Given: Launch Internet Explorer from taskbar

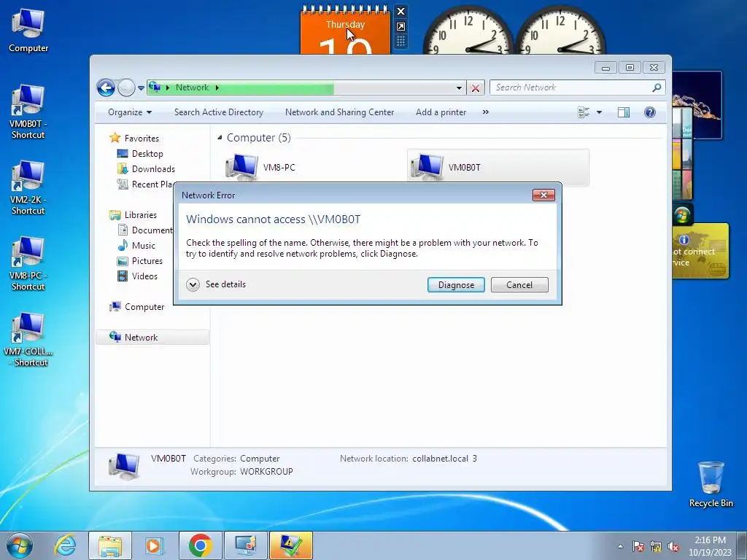Looking at the screenshot, I should coord(65,545).
